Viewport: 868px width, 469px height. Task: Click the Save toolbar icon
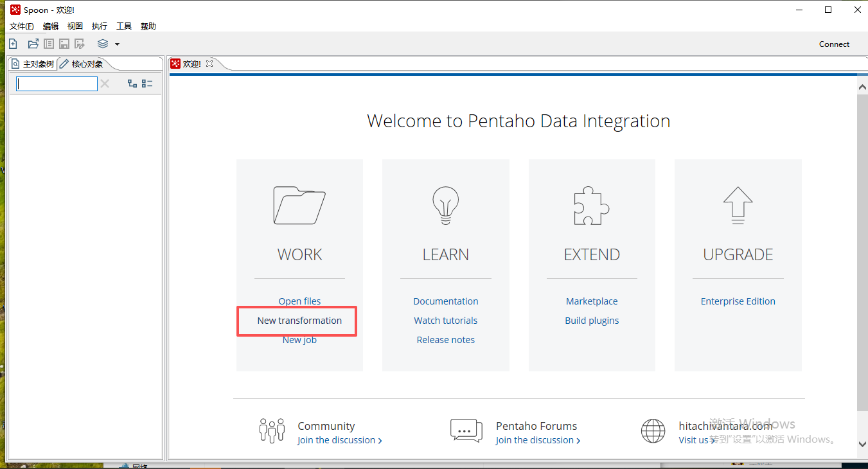tap(64, 44)
